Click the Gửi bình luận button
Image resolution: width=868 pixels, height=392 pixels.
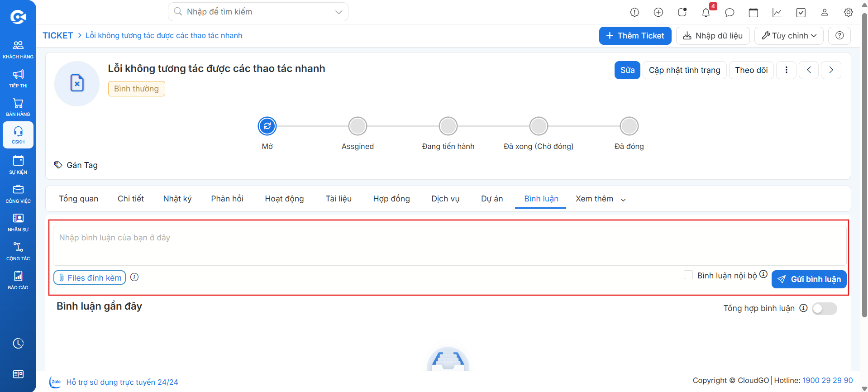(809, 279)
